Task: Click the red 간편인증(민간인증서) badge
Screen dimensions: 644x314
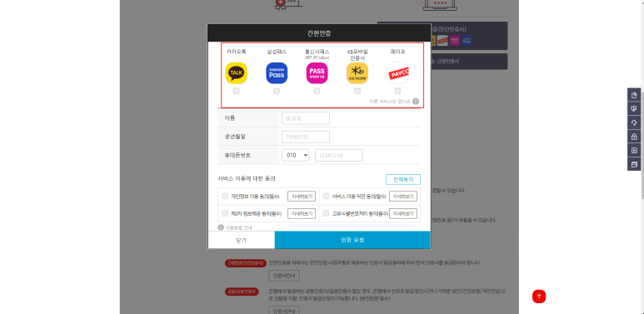Action: pos(245,263)
